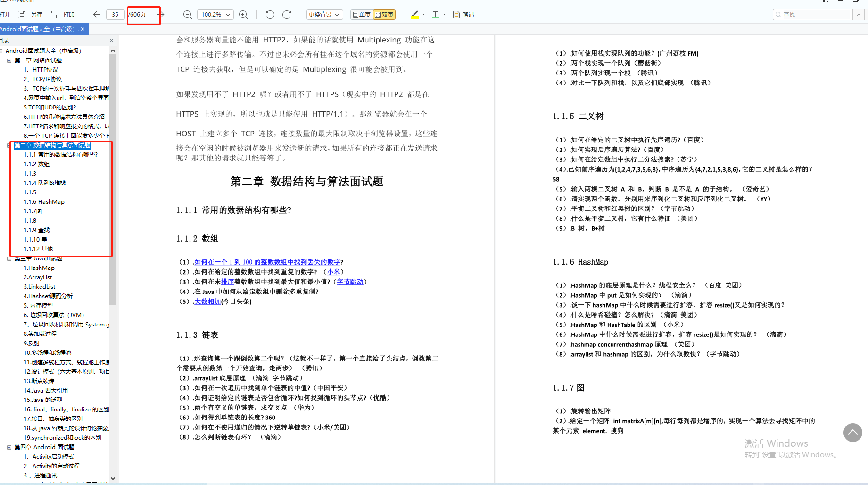Go to the next page with the right arrow

pos(161,15)
